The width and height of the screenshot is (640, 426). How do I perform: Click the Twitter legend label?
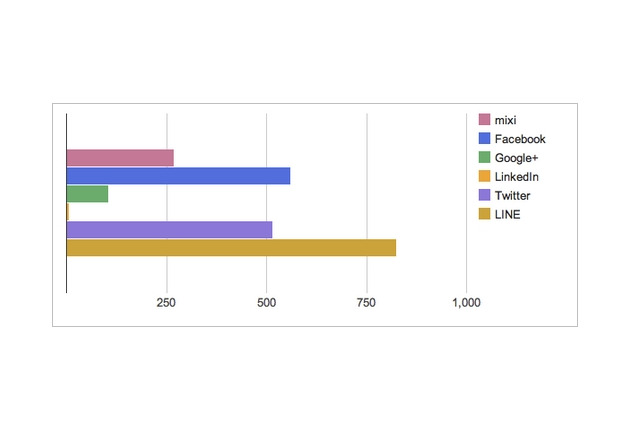pyautogui.click(x=512, y=196)
